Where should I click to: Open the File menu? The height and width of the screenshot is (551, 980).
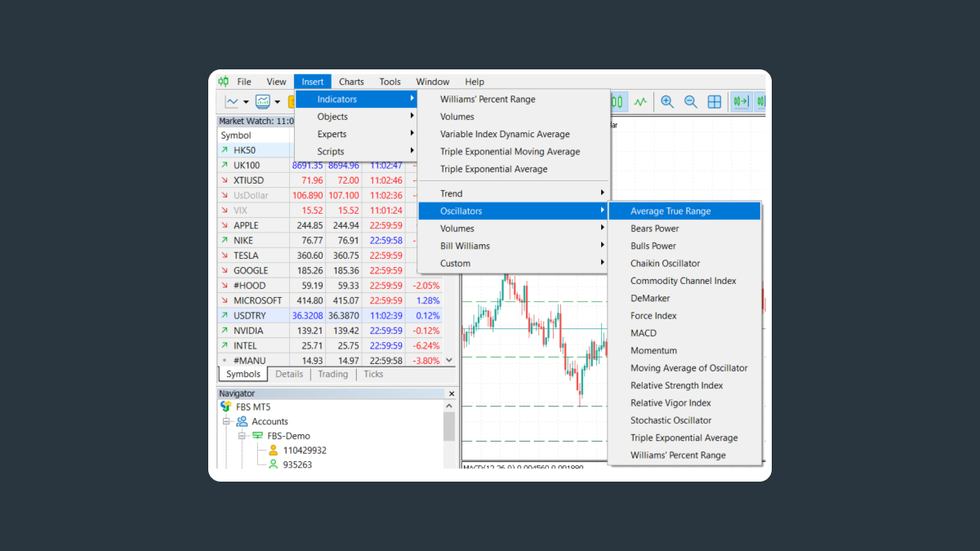[x=244, y=82]
